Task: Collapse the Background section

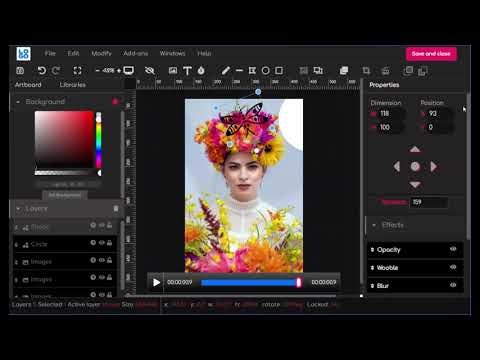Action: tap(18, 102)
